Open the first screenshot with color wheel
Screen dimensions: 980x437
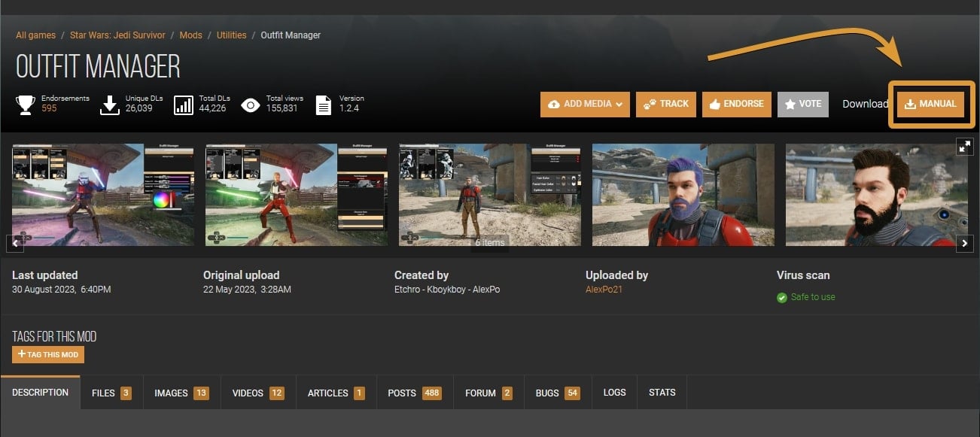pos(103,195)
